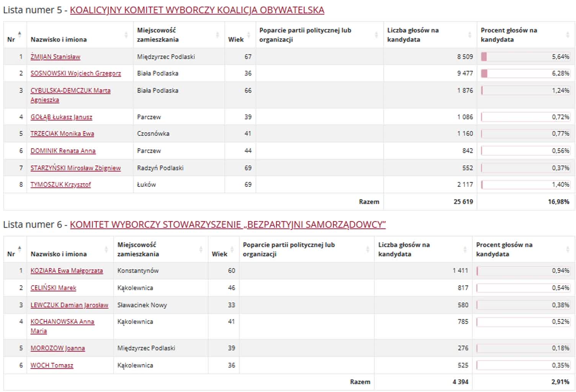576x392 pixels.
Task: Click the Nazwisko i imiona header in List 5
Action: (59, 39)
